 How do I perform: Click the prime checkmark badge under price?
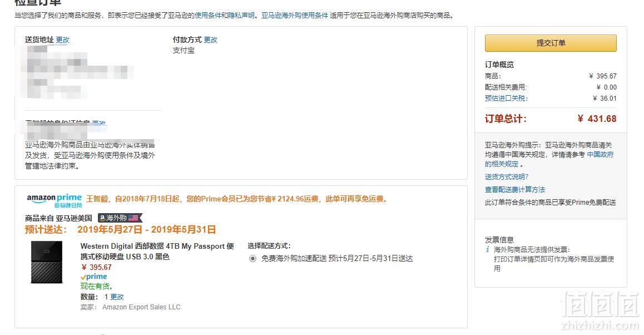(93, 277)
